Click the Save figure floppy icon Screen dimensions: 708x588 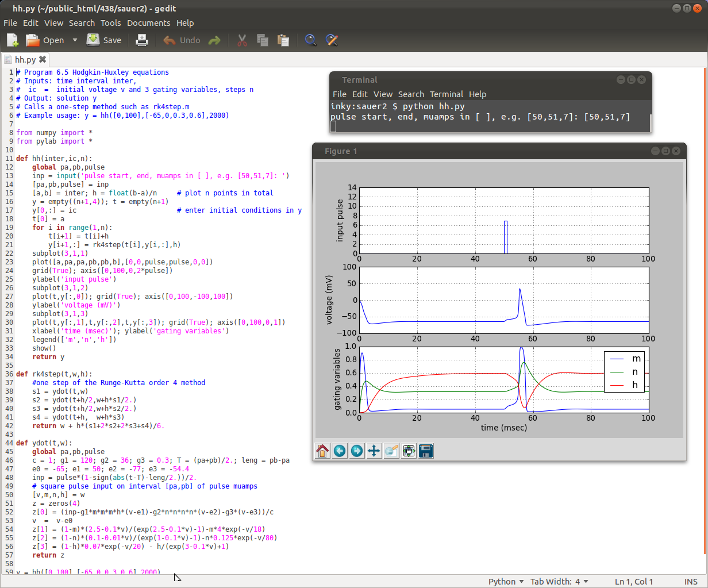tap(426, 451)
